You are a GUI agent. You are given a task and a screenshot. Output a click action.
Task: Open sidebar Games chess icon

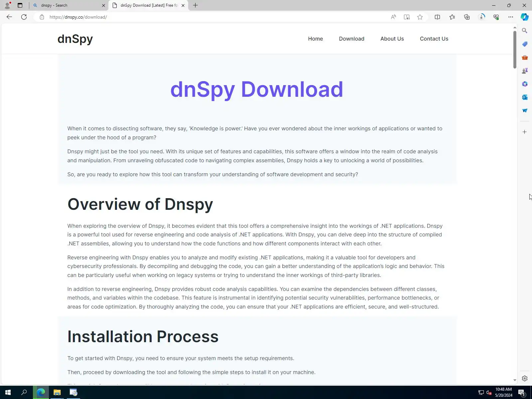[525, 70]
